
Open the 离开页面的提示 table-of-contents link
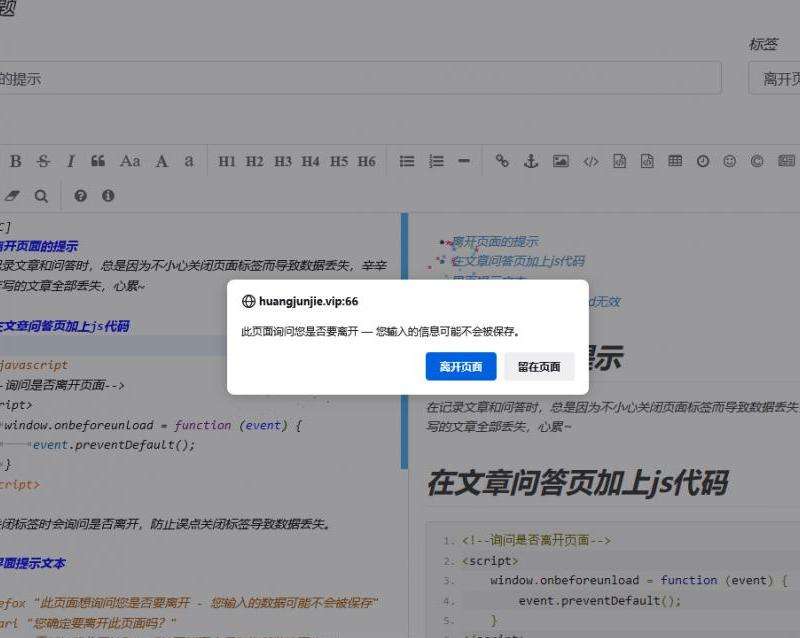[495, 241]
